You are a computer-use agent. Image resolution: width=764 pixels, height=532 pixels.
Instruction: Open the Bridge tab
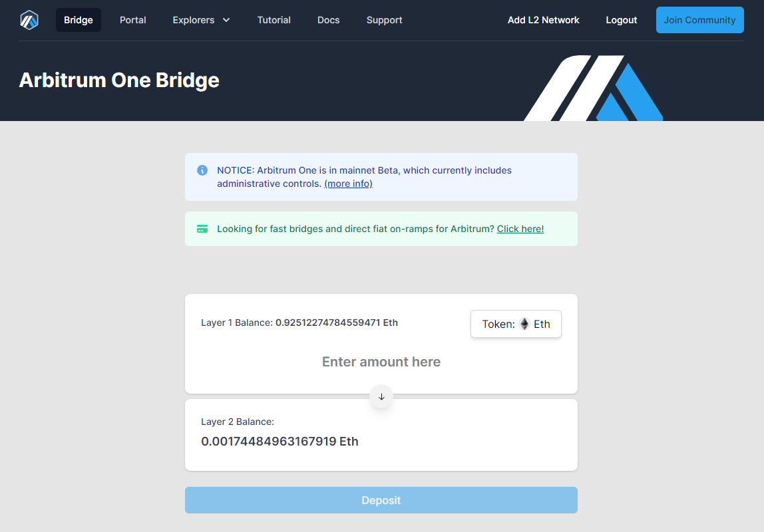tap(79, 20)
